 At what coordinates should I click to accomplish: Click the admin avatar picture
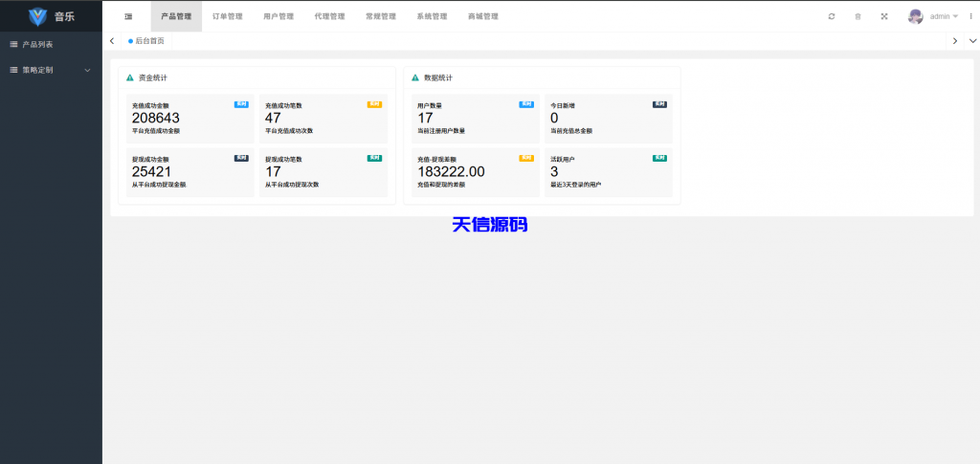(916, 17)
